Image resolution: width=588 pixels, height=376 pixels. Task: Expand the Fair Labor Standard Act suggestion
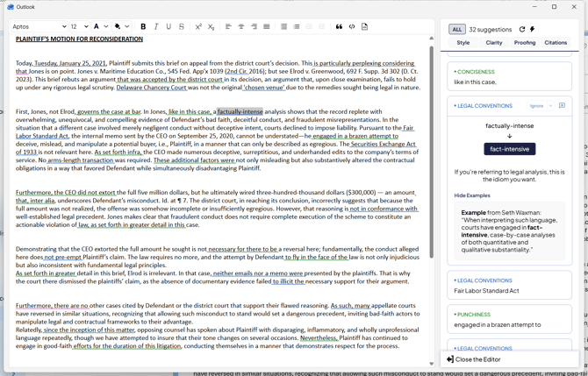click(x=509, y=286)
